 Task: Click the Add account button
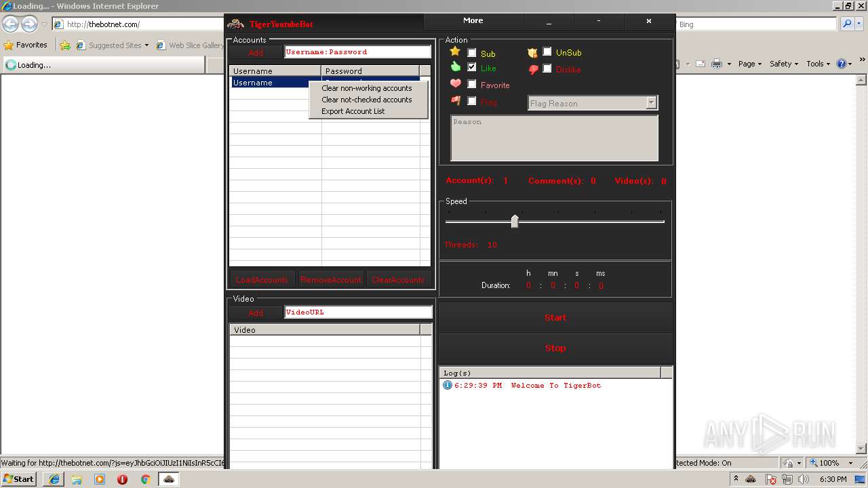pos(256,52)
